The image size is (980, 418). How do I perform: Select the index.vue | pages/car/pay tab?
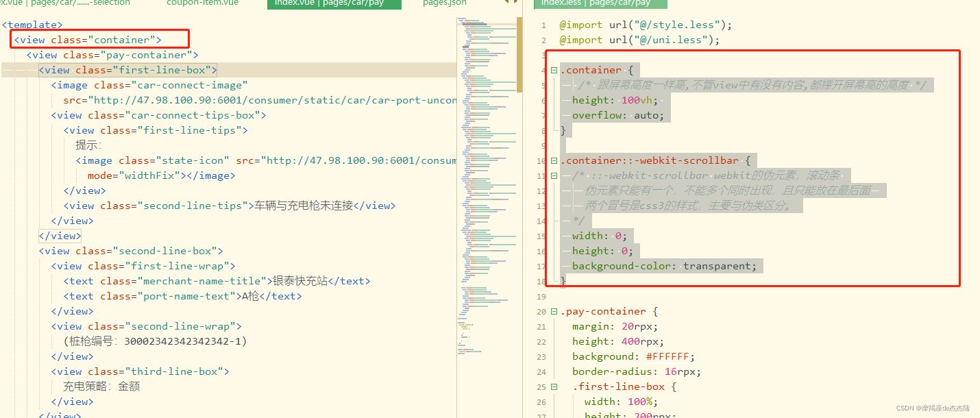[334, 3]
